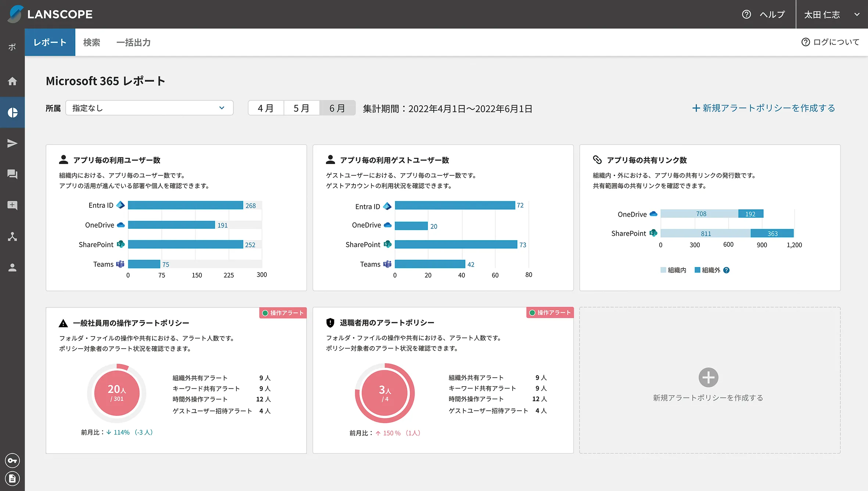This screenshot has width=868, height=491.
Task: Click the ヘルプ link in header
Action: tap(772, 14)
